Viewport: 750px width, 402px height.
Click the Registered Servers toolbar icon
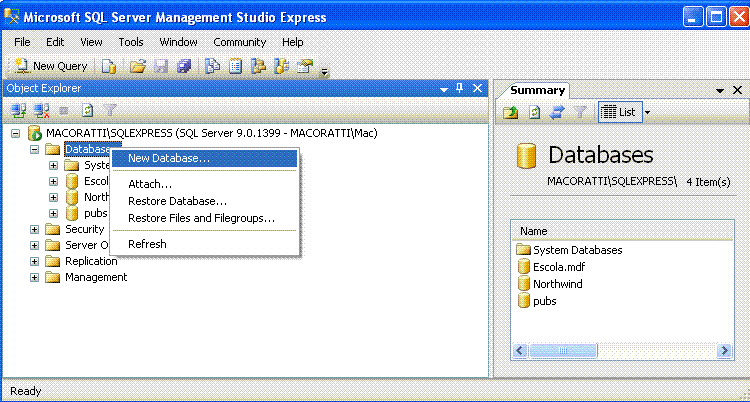tap(211, 67)
